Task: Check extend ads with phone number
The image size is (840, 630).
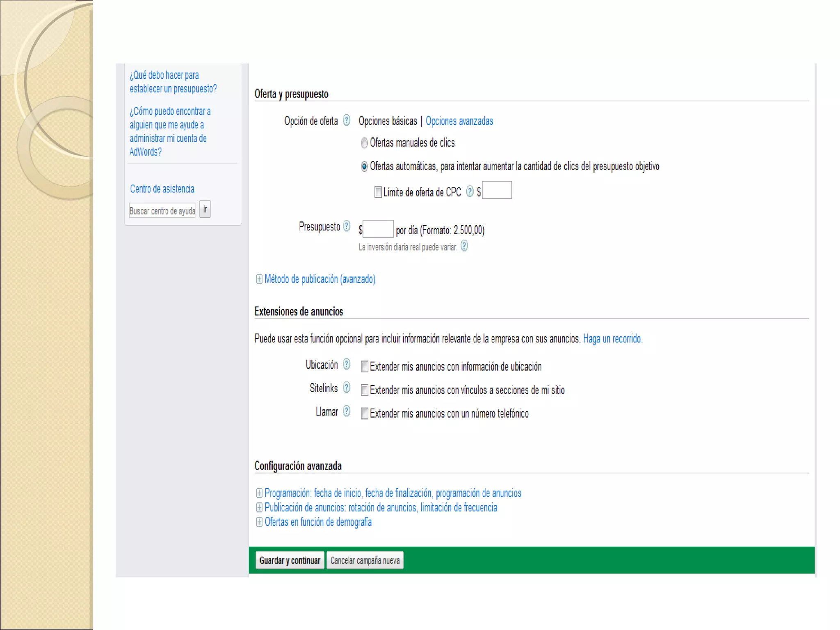Action: [364, 413]
